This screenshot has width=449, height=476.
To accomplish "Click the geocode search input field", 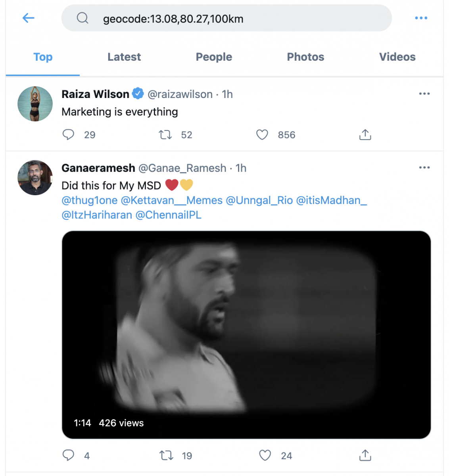I will (x=226, y=19).
